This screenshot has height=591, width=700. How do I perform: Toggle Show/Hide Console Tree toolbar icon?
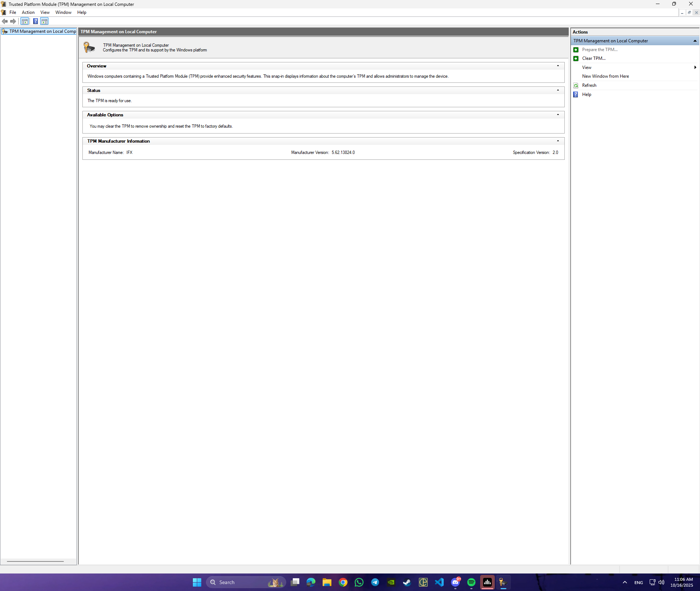point(24,21)
